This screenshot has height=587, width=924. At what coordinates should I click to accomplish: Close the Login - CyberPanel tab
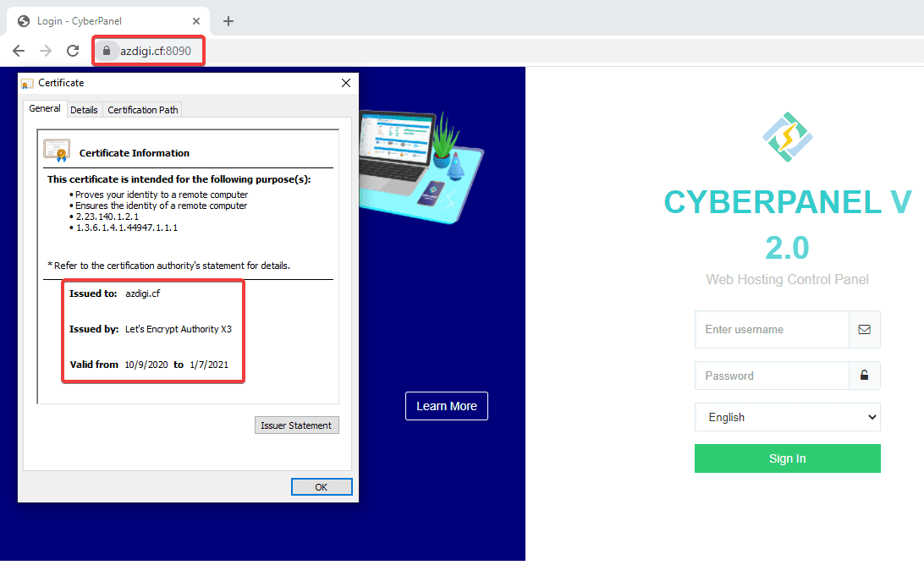coord(196,21)
